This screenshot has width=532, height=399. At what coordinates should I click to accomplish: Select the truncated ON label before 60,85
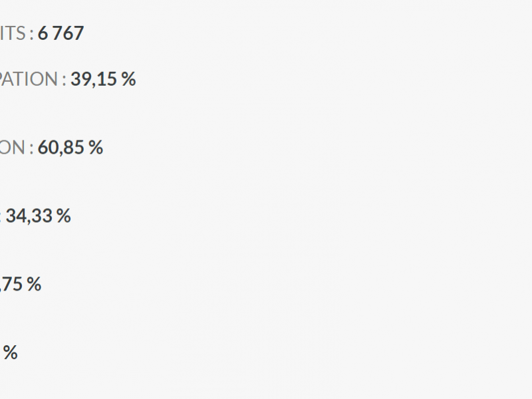coord(12,148)
